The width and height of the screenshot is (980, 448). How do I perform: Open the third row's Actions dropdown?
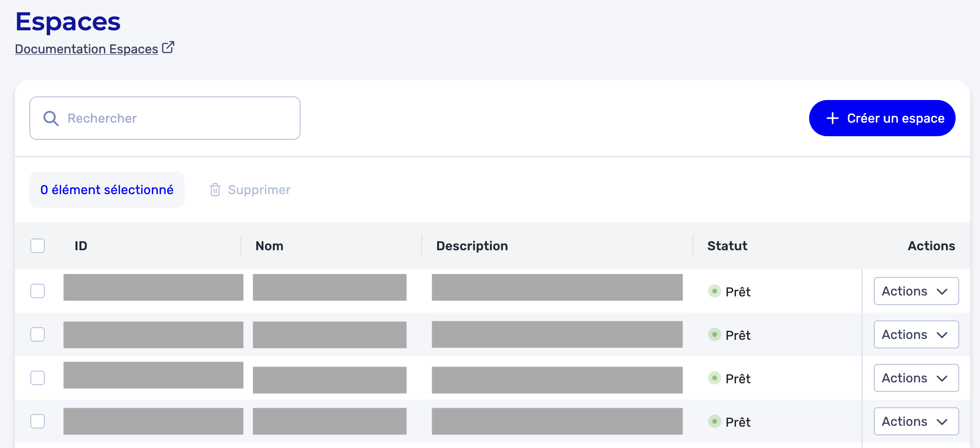point(916,378)
